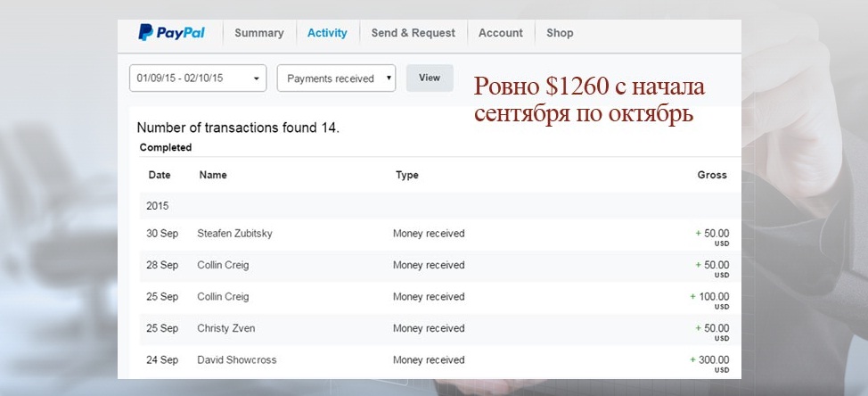Screen dimensions: 868x396
Task: Click the Date column header
Action: 159,175
